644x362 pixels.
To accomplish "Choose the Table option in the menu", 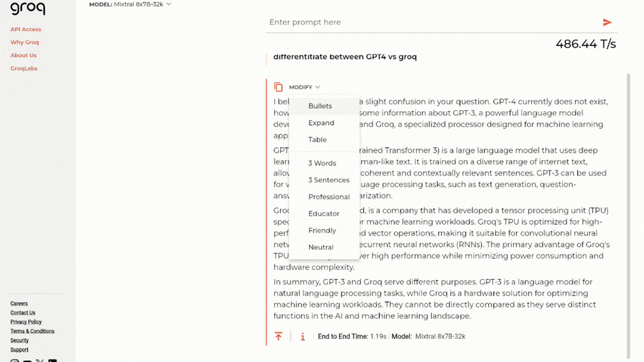I will click(317, 139).
